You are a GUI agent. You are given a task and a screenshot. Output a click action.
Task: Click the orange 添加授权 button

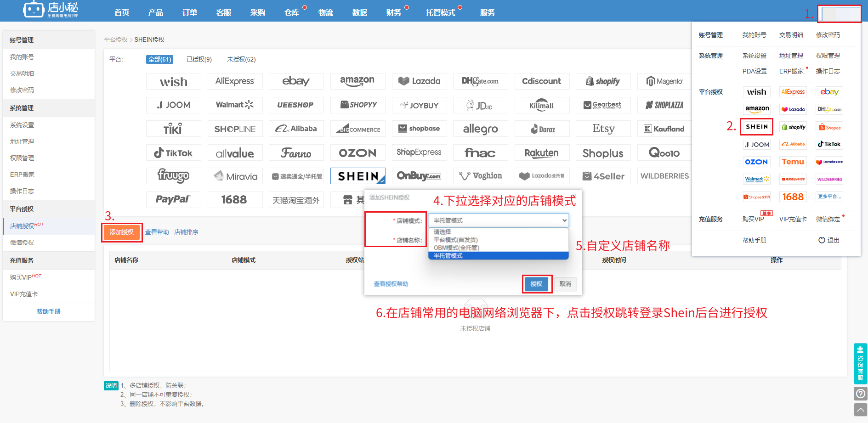122,232
